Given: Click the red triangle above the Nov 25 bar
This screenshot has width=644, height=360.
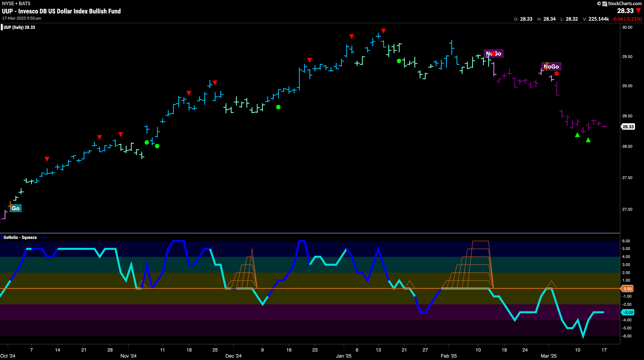Looking at the screenshot, I should point(215,83).
